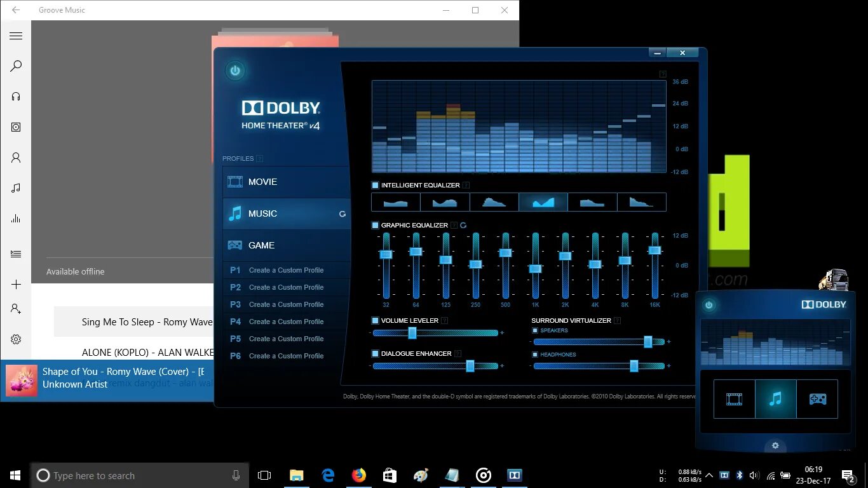Create a custom profile in P1
868x488 pixels.
286,270
